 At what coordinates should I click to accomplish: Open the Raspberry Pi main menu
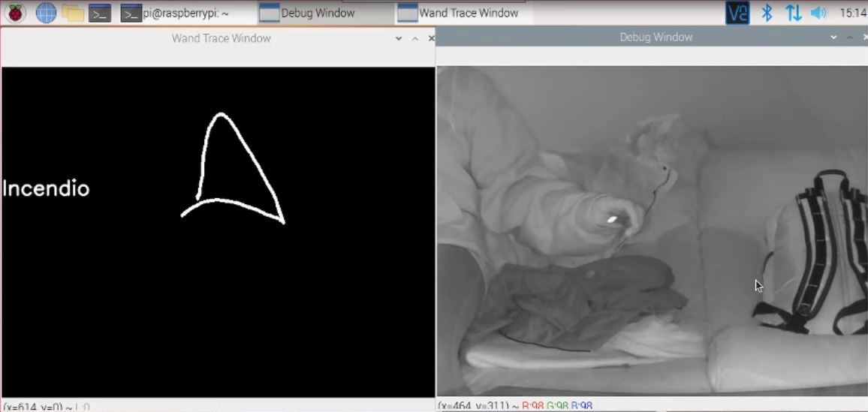coord(16,13)
